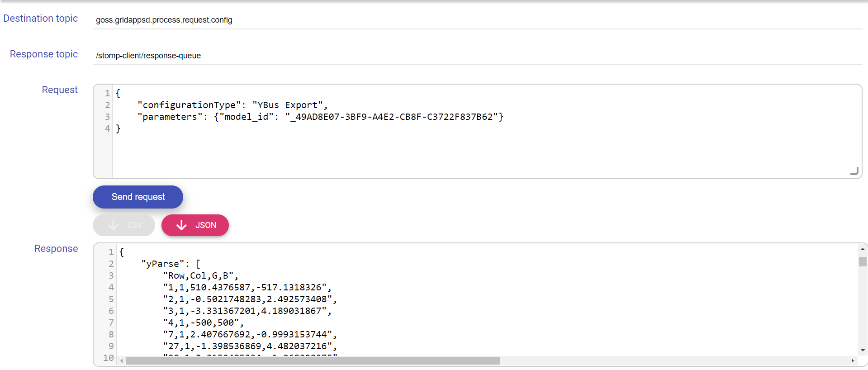This screenshot has width=868, height=370.
Task: Send the request with the blue button
Action: pyautogui.click(x=138, y=197)
